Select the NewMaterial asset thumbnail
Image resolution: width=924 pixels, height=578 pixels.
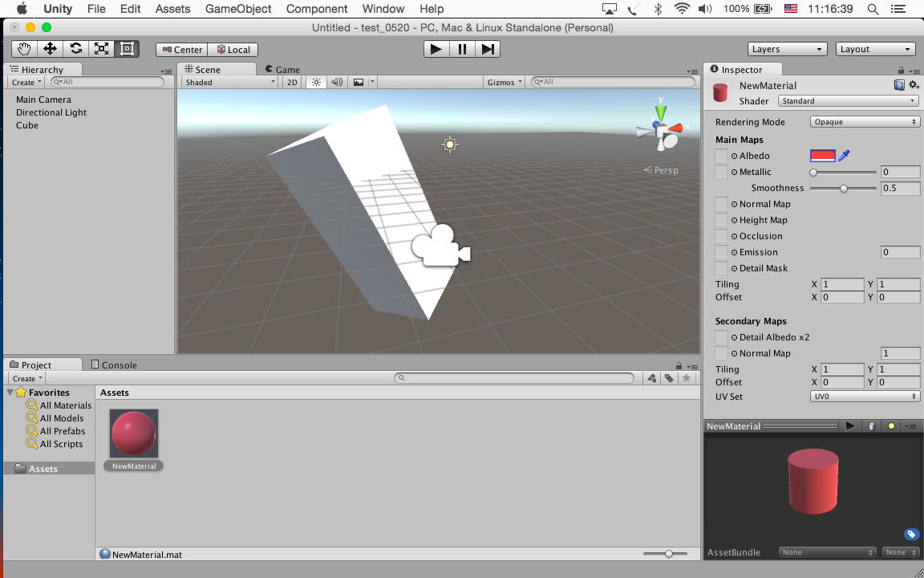134,434
